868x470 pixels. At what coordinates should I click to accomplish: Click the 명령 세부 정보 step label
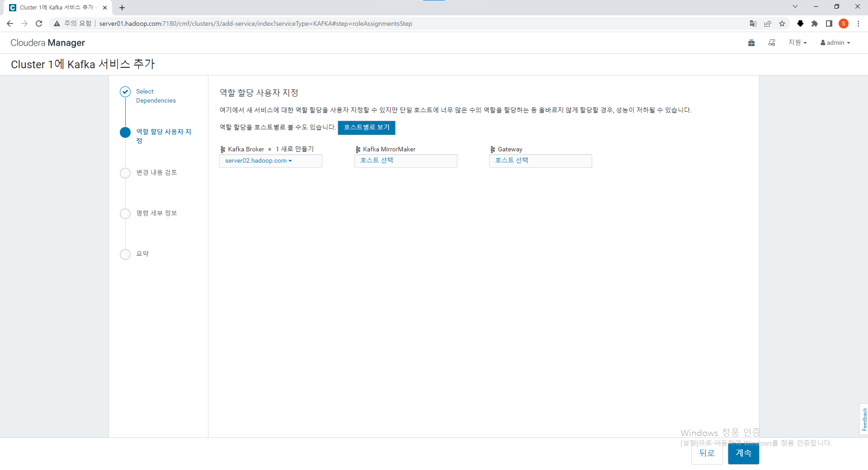click(x=156, y=213)
